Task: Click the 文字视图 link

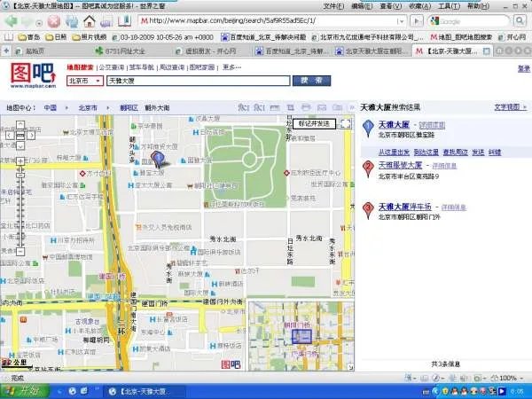Action: tap(507, 107)
